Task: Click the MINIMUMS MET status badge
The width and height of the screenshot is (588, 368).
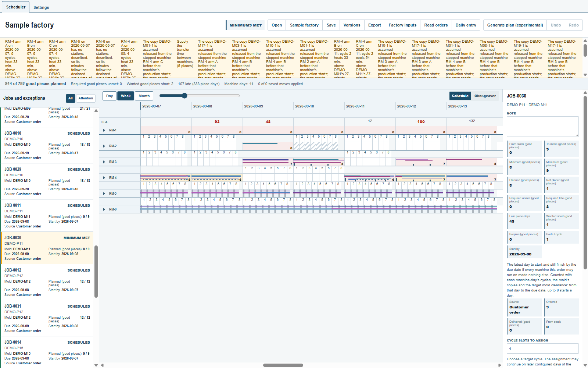Action: tap(245, 25)
